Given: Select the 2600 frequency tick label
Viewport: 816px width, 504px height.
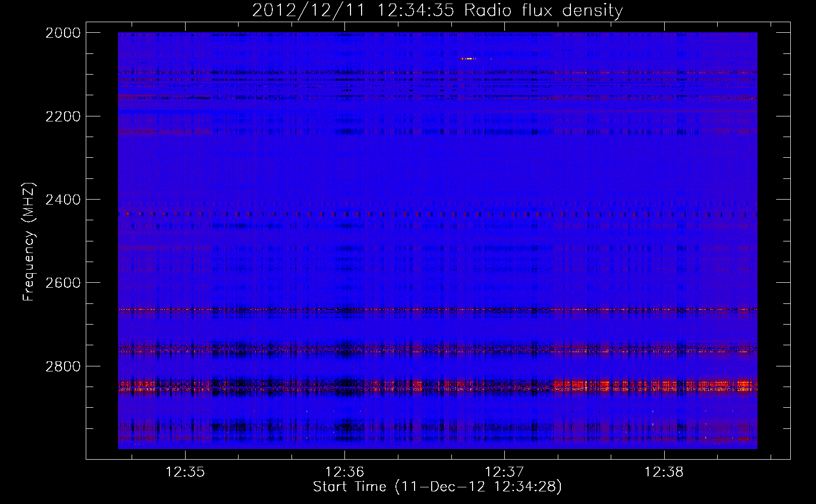Looking at the screenshot, I should (x=63, y=283).
